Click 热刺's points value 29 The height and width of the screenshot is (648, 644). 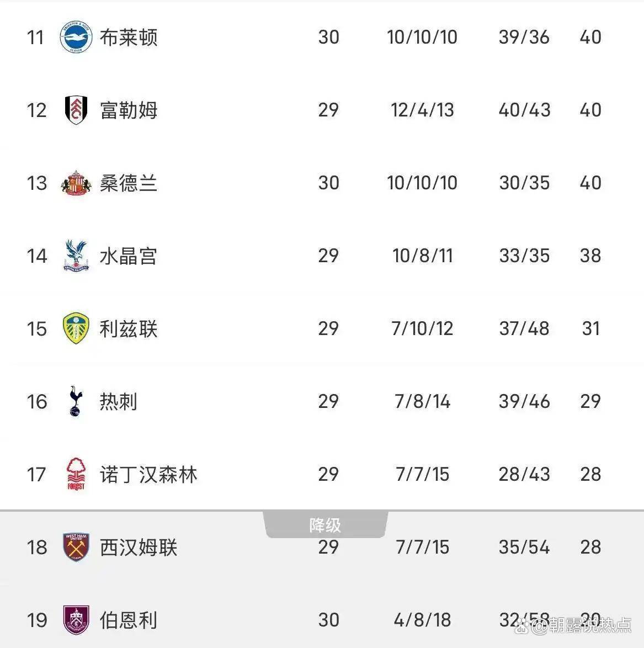[590, 401]
